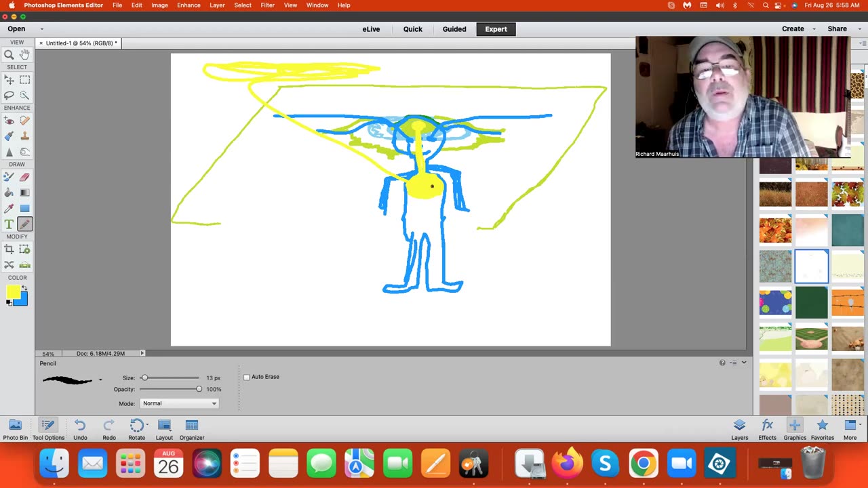Open the File menu

[117, 5]
